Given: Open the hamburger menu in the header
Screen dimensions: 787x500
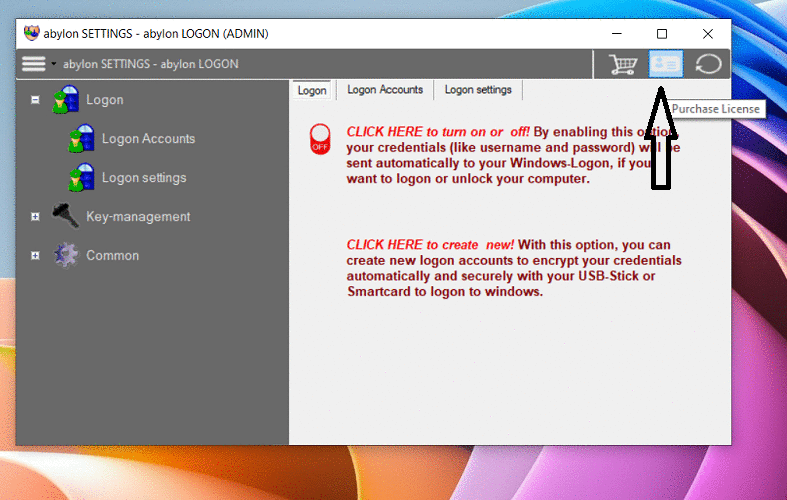Looking at the screenshot, I should [34, 64].
